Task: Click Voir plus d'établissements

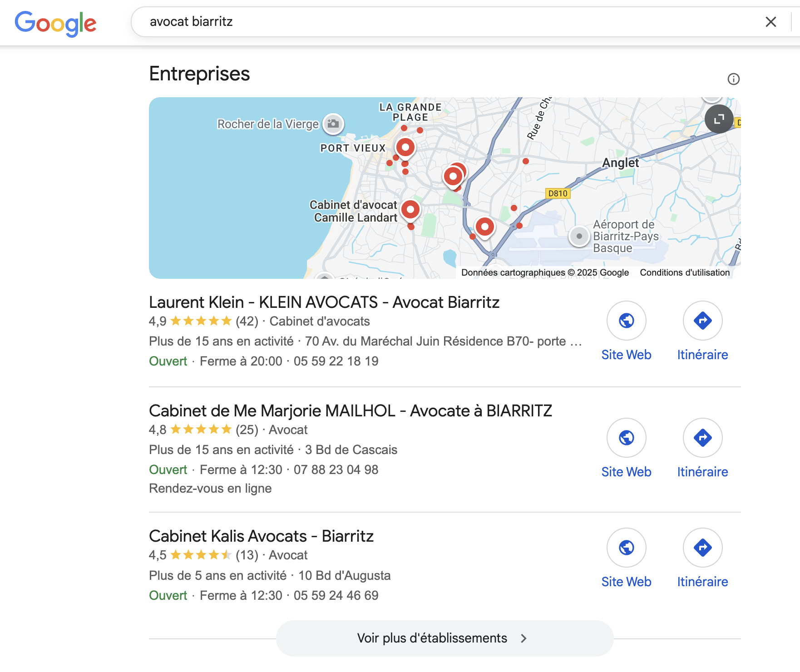Action: pyautogui.click(x=432, y=637)
